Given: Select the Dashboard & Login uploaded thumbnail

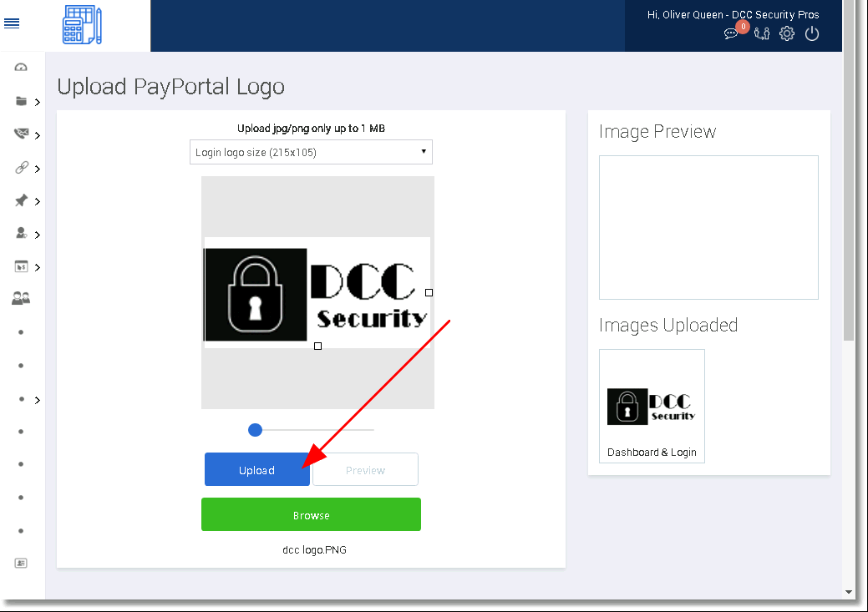Looking at the screenshot, I should [x=652, y=406].
